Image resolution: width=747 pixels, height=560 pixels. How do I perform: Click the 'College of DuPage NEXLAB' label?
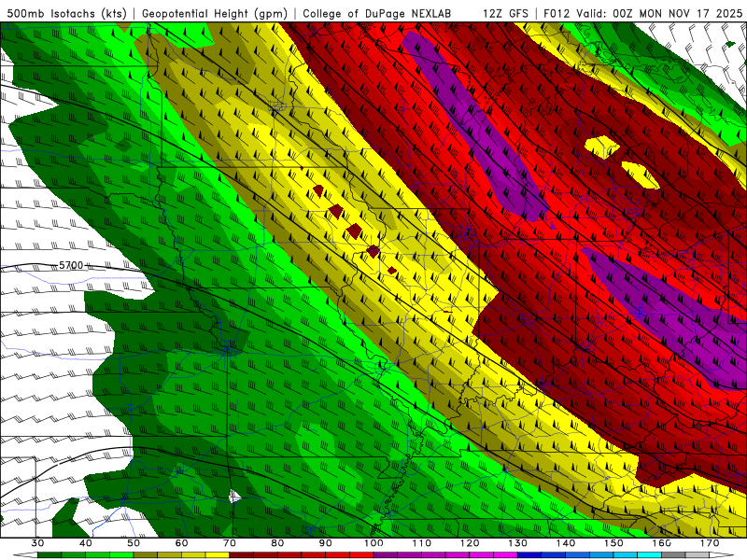point(376,13)
